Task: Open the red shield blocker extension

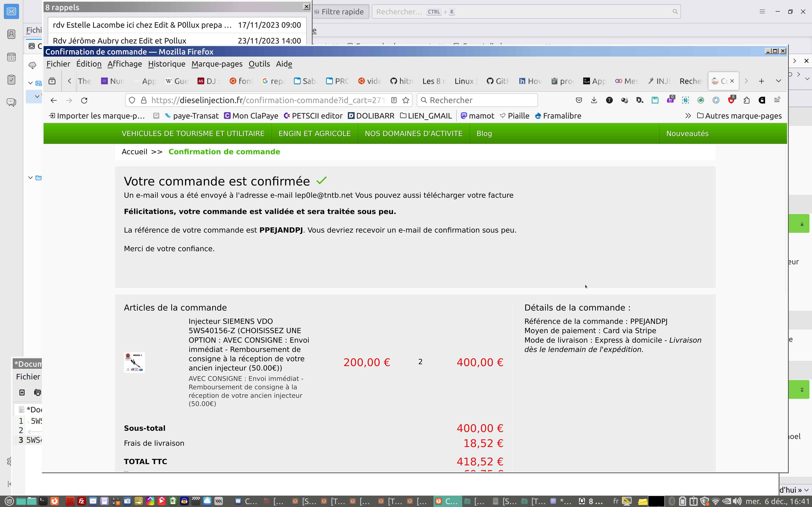Action: (731, 100)
